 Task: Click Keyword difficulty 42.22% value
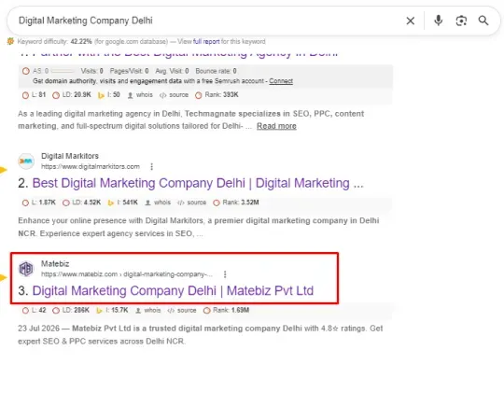click(x=81, y=41)
